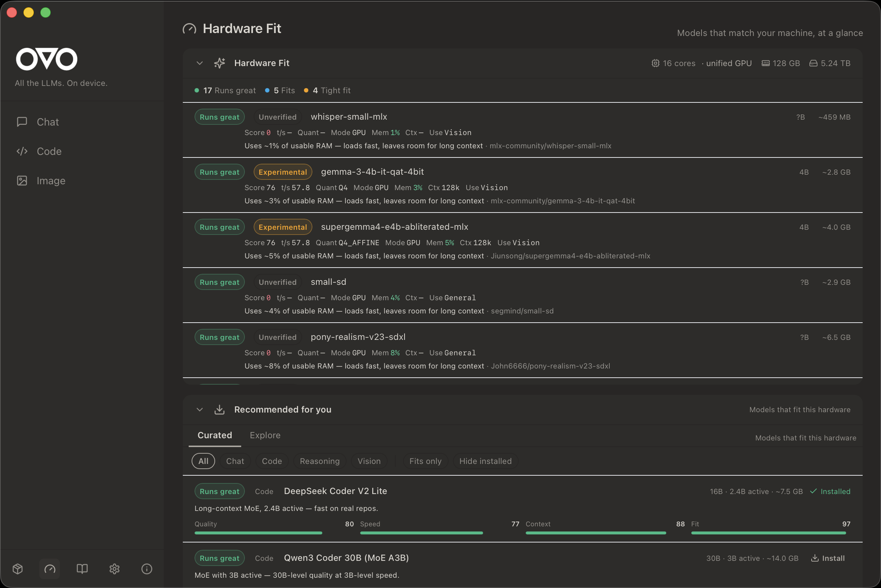Image resolution: width=881 pixels, height=588 pixels.
Task: Collapse the Hardware Fit section chevron
Action: pos(200,63)
